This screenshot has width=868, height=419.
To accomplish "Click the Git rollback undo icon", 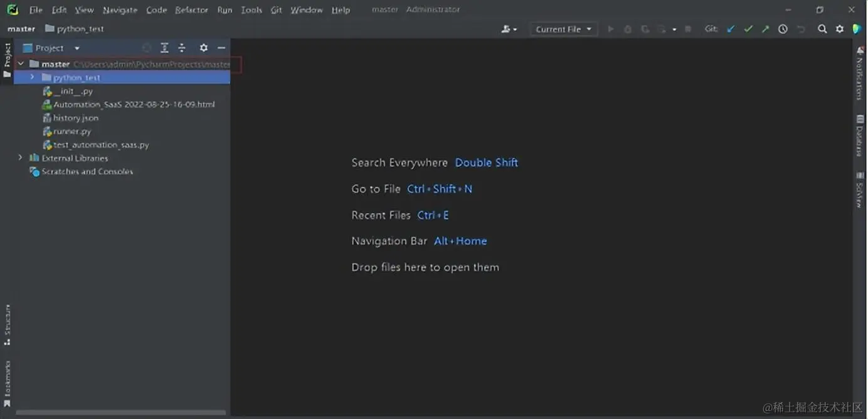I will pyautogui.click(x=801, y=29).
